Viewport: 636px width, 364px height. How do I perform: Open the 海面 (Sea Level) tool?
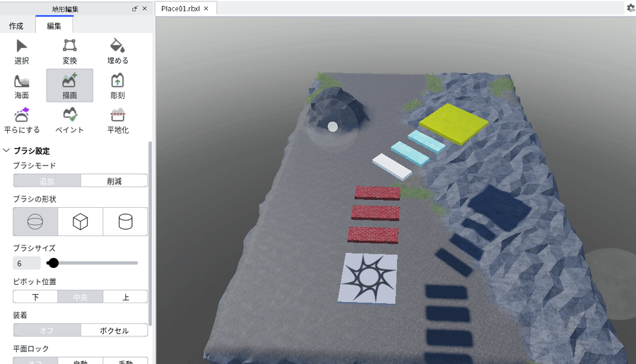pos(21,86)
